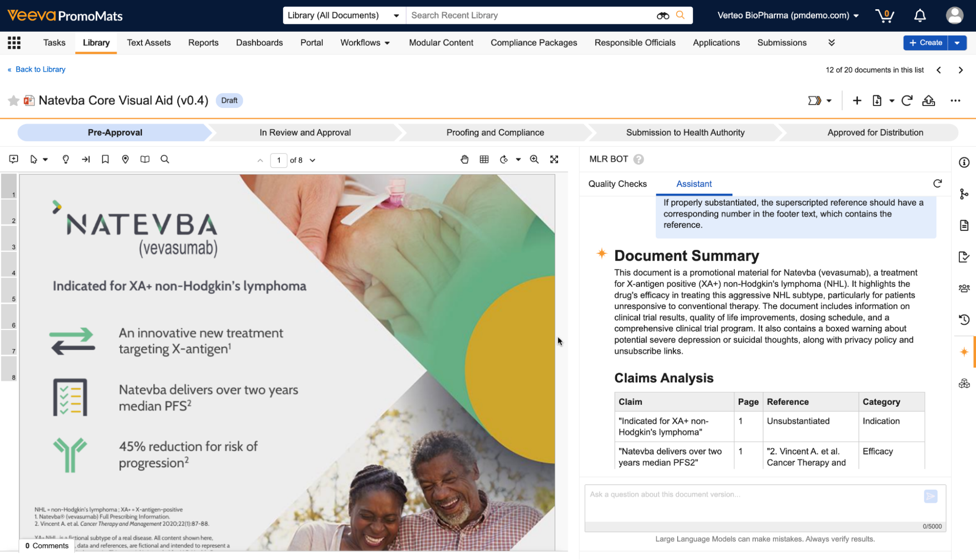The width and height of the screenshot is (976, 560).
Task: Go to the next document in list
Action: [x=960, y=70]
